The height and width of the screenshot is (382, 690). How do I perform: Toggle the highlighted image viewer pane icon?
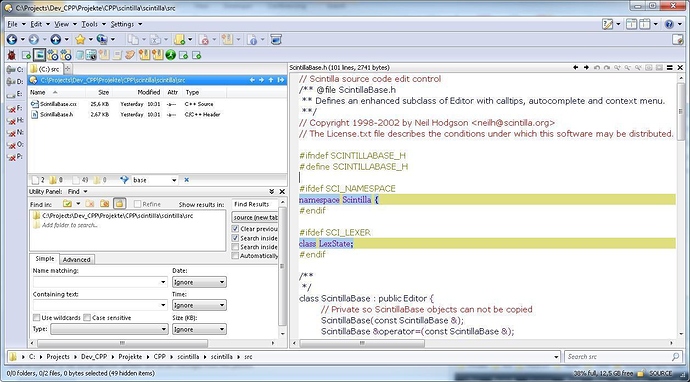coord(39,55)
